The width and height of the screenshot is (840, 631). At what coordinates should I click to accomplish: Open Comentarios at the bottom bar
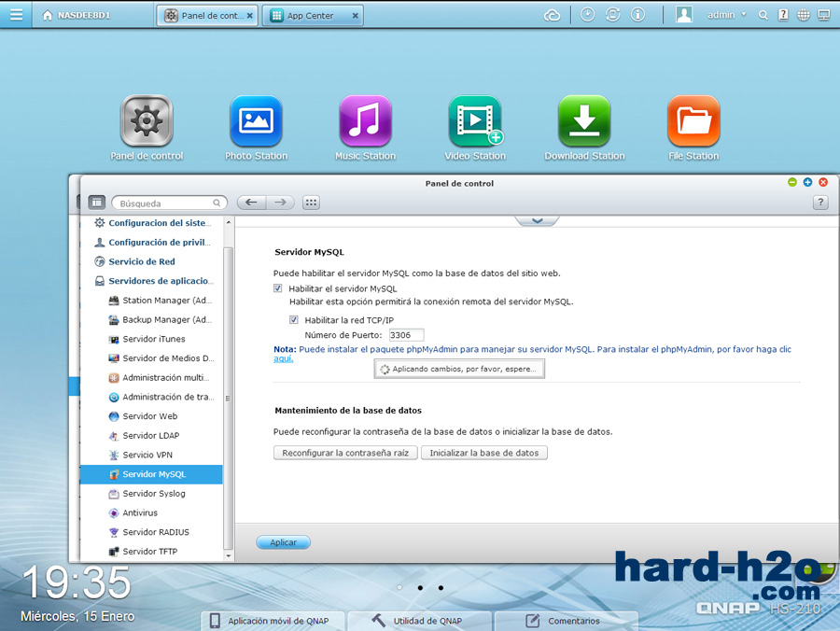click(567, 621)
